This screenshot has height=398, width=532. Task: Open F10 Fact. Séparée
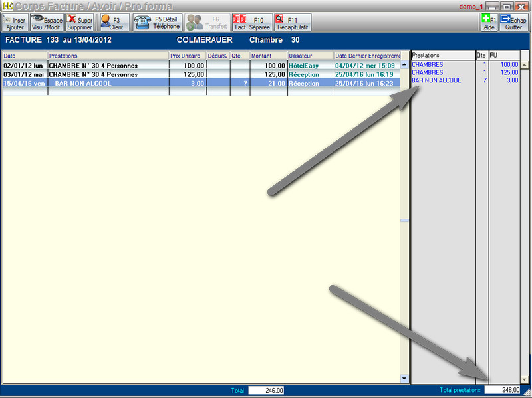pos(252,23)
